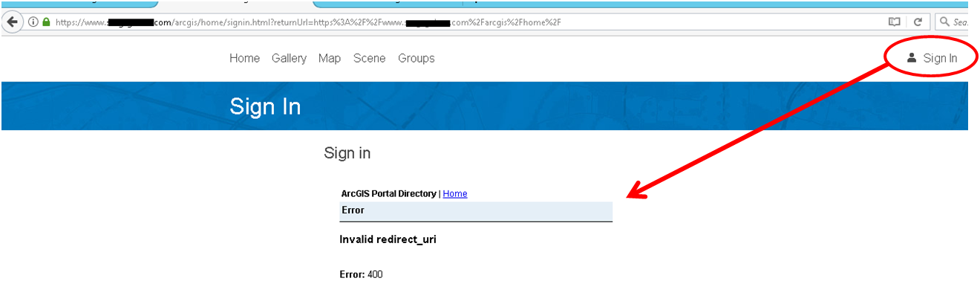Select the signin URL in address bar
The height and width of the screenshot is (281, 980).
click(x=308, y=22)
